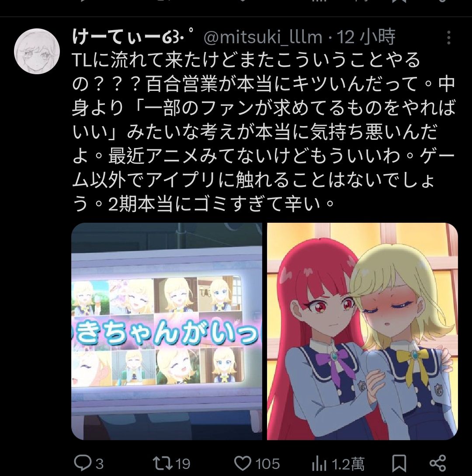Select the like count 105
This screenshot has width=472, height=476.
coord(267,464)
